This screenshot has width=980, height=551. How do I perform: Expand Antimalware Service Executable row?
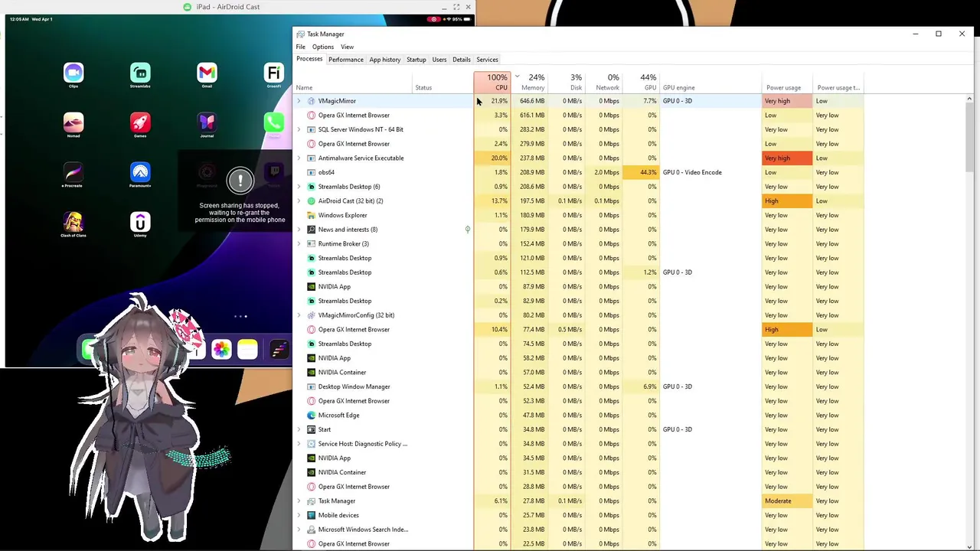point(299,158)
